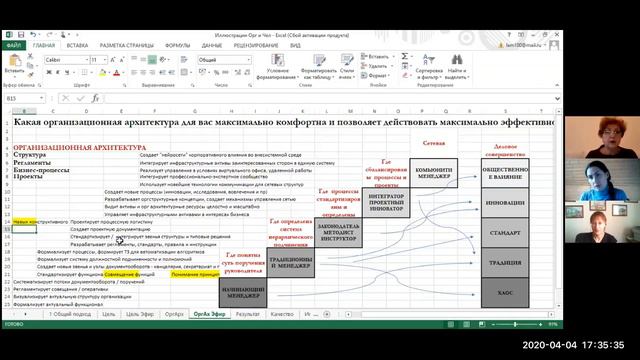This screenshot has width=640, height=360.
Task: Click the zoom slider in status bar
Action: click(x=516, y=324)
